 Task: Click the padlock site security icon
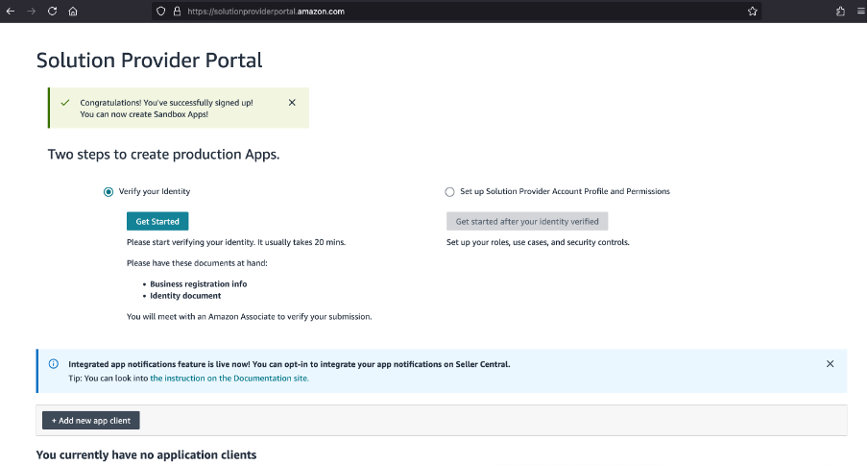pos(177,12)
